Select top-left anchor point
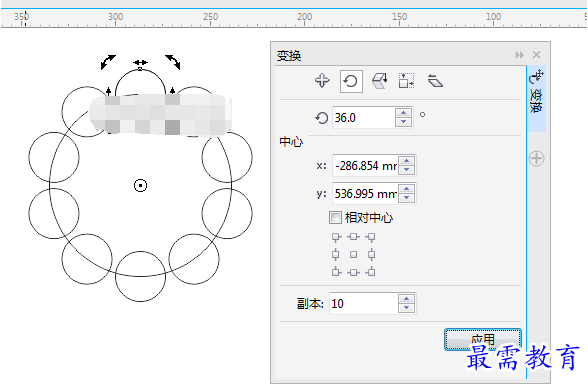Viewport: 588px width, 389px height. tap(336, 237)
